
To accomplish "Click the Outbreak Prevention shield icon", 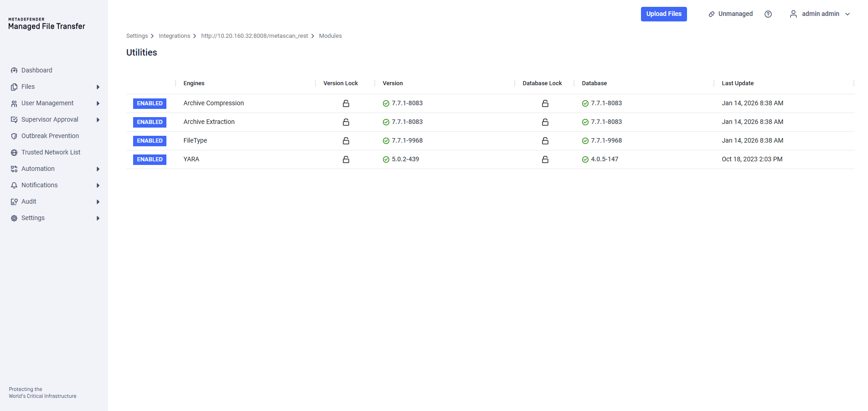I will click(x=14, y=136).
